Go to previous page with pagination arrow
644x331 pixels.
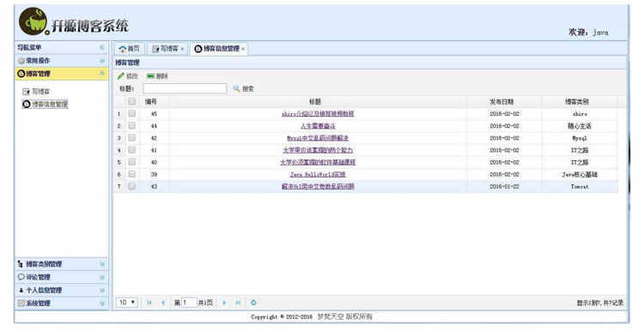point(163,303)
